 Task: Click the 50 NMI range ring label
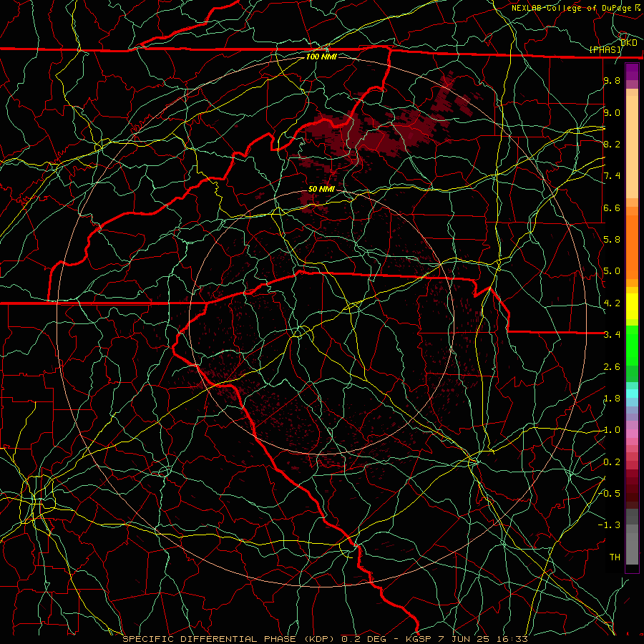tap(321, 189)
